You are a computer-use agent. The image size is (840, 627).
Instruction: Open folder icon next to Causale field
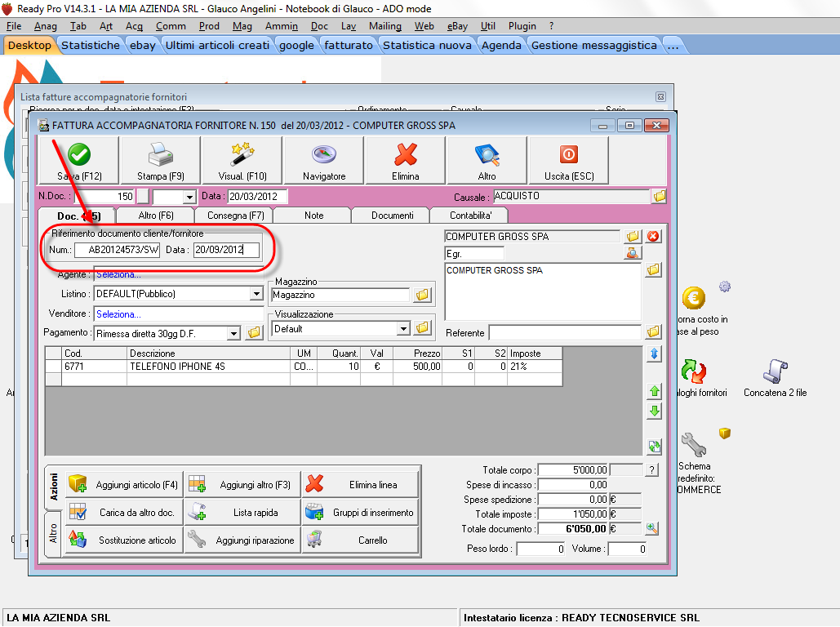coord(659,197)
